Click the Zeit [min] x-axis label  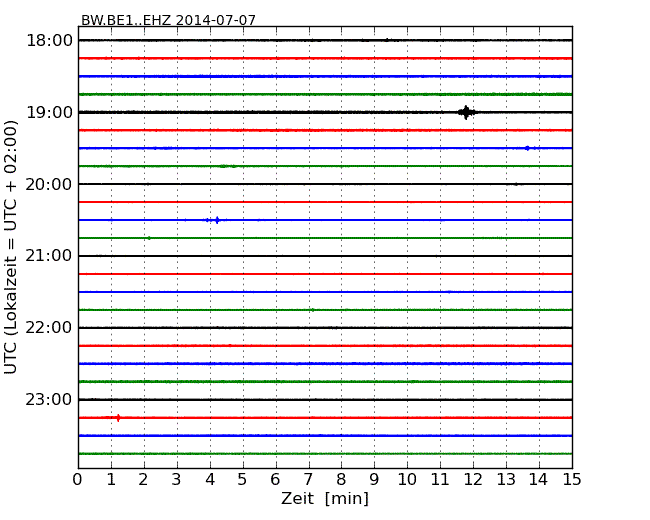pyautogui.click(x=325, y=498)
